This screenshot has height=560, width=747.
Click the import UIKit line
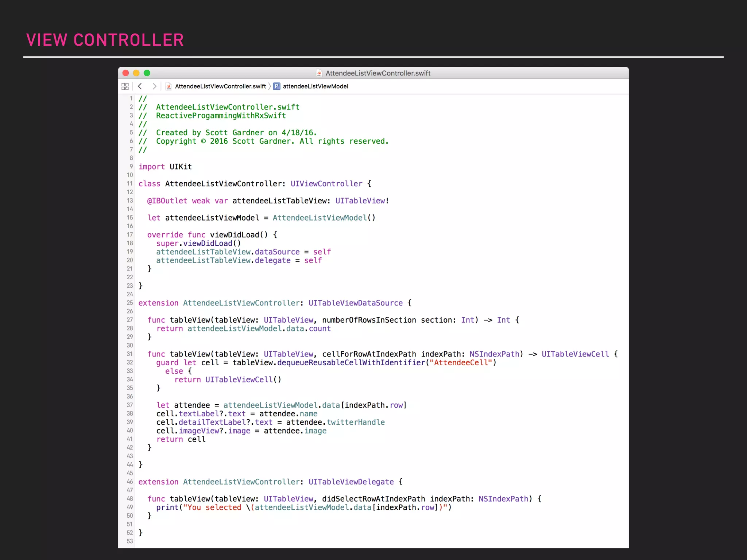[x=165, y=167]
